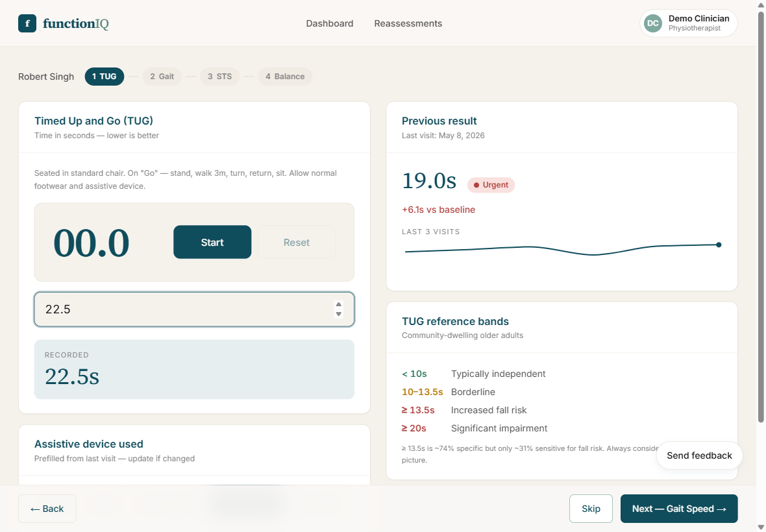Viewport: 766px width, 532px height.
Task: Select step 1 TUG
Action: click(105, 77)
